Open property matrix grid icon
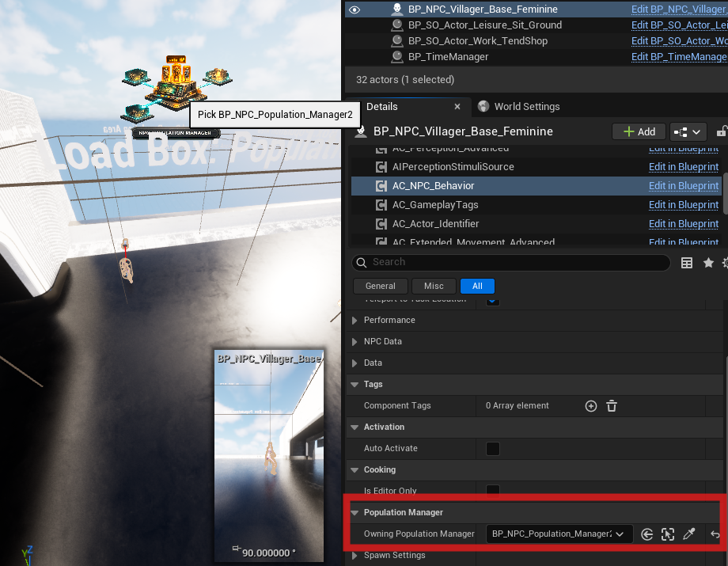This screenshot has width=728, height=566. tap(687, 263)
